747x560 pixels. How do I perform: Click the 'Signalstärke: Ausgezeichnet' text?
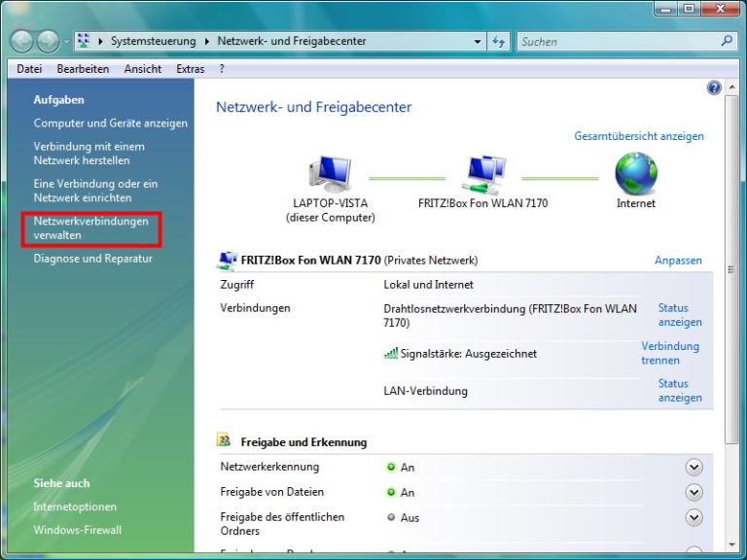coord(468,354)
